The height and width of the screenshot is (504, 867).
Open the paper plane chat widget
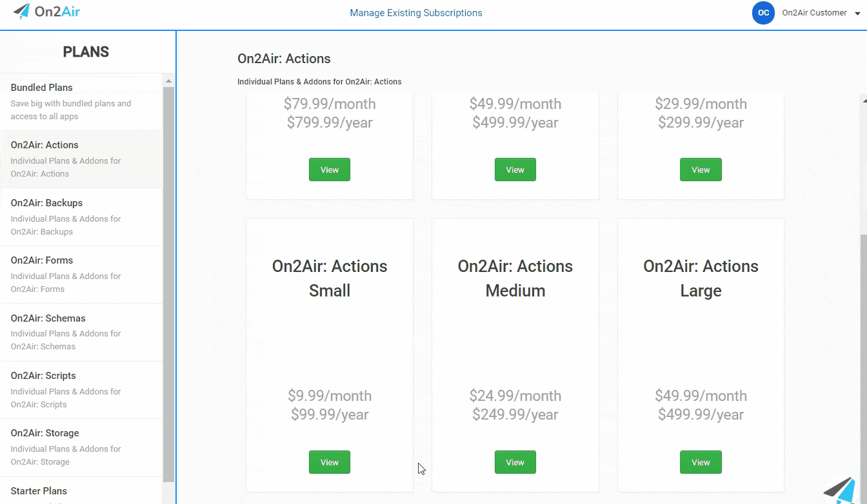point(842,490)
